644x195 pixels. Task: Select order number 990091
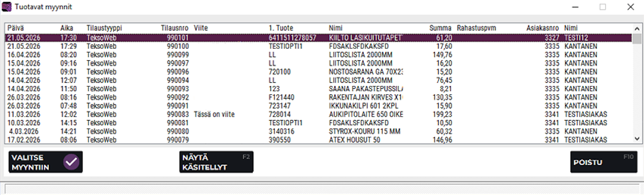[x=178, y=106]
